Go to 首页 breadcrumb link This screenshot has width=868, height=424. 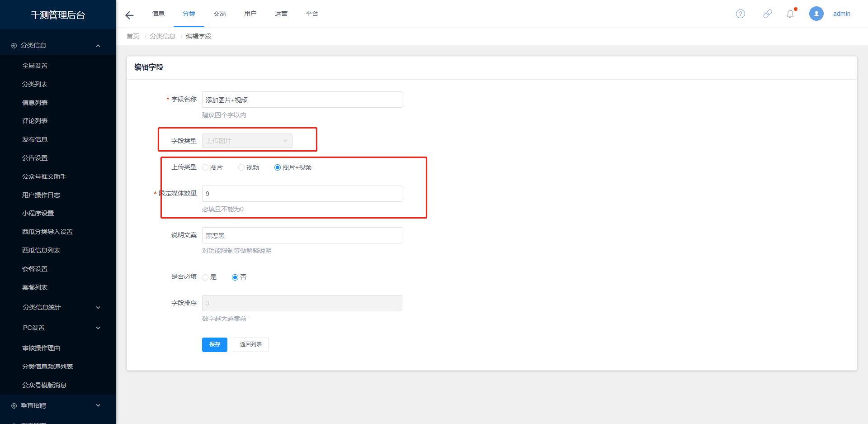(133, 36)
